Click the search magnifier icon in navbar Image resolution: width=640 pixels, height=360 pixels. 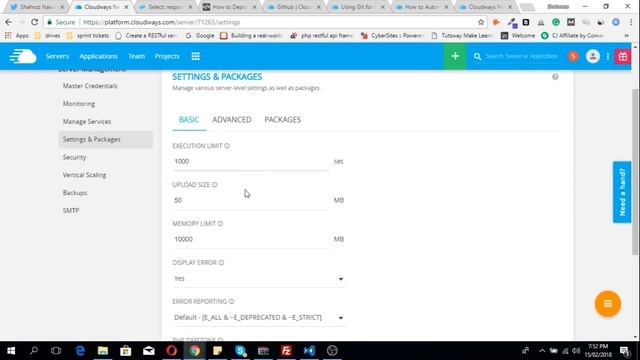477,56
